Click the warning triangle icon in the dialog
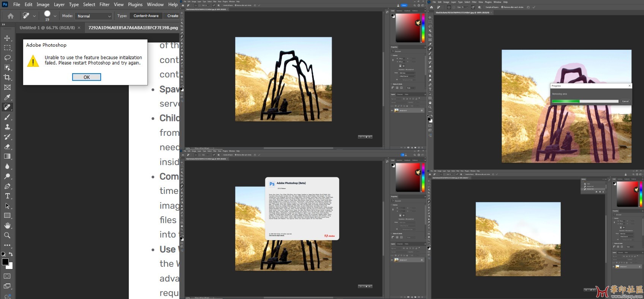 [x=33, y=61]
